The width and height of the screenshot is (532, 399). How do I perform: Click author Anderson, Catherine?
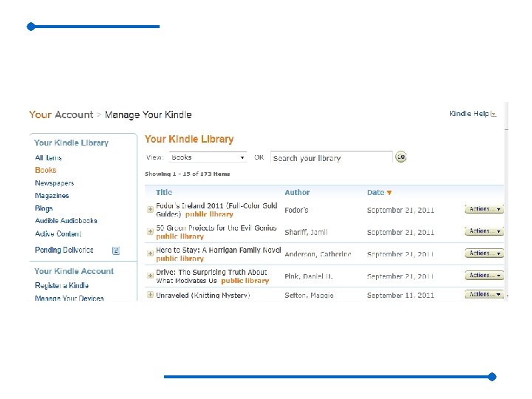(318, 254)
